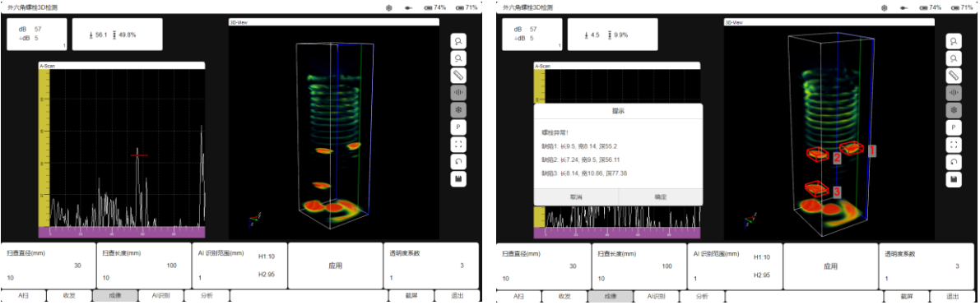Click 截屏 screenshot button in left screen
The height and width of the screenshot is (305, 980).
tap(411, 296)
